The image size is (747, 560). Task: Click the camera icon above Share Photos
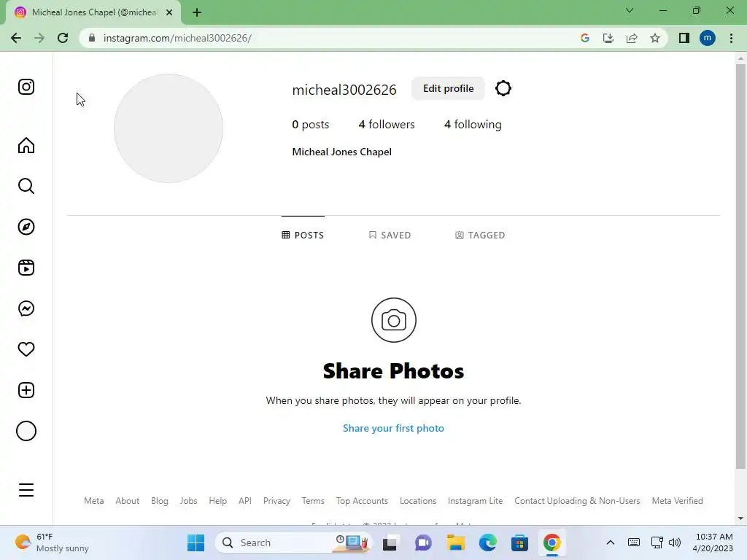pos(393,320)
